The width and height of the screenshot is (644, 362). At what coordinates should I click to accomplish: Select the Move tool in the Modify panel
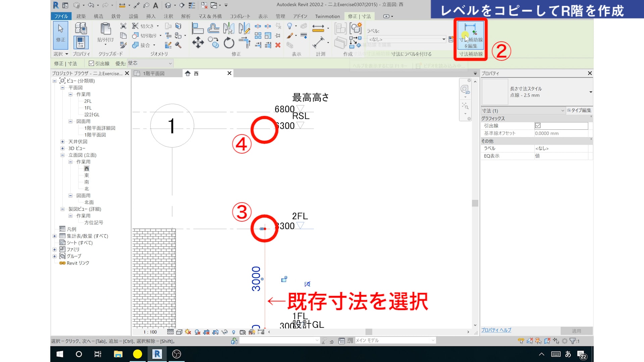click(x=198, y=43)
